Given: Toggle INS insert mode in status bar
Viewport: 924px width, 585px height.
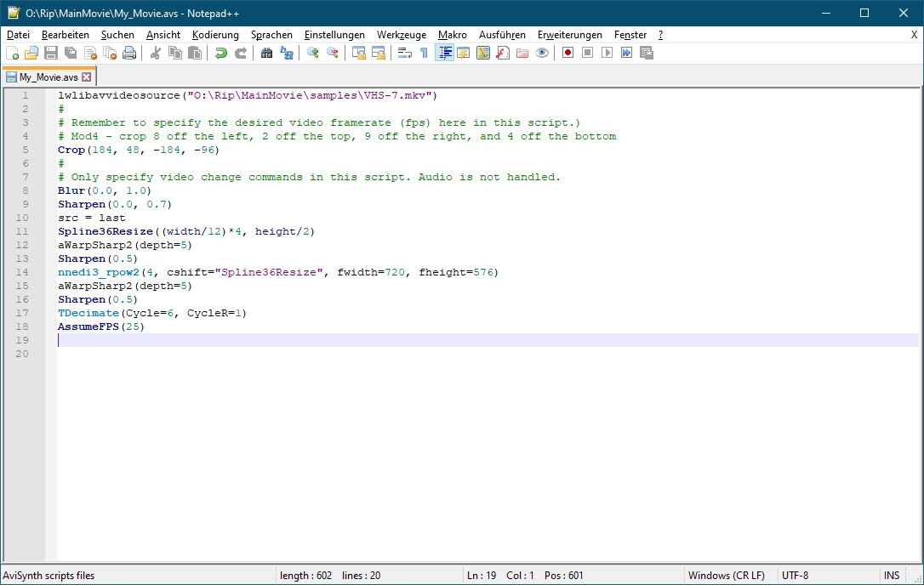Looking at the screenshot, I should 891,576.
